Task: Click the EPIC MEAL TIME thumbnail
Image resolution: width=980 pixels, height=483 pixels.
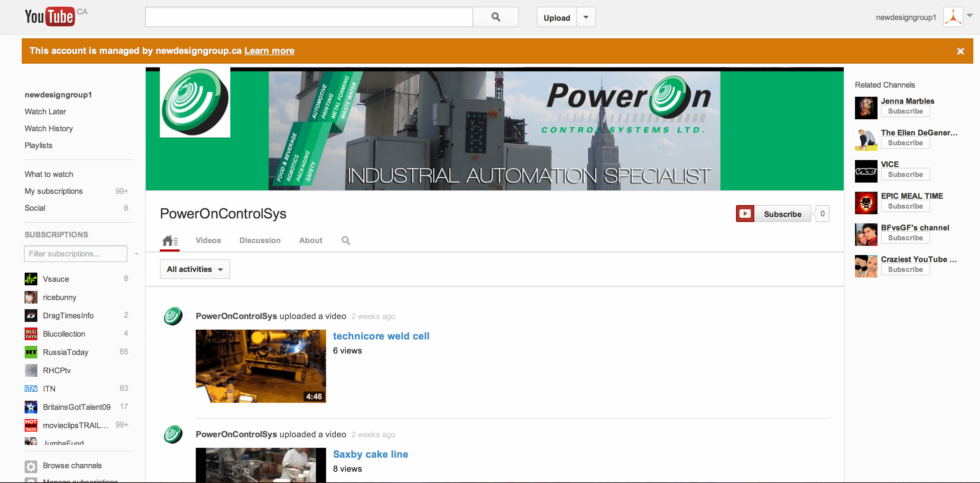Action: 866,203
